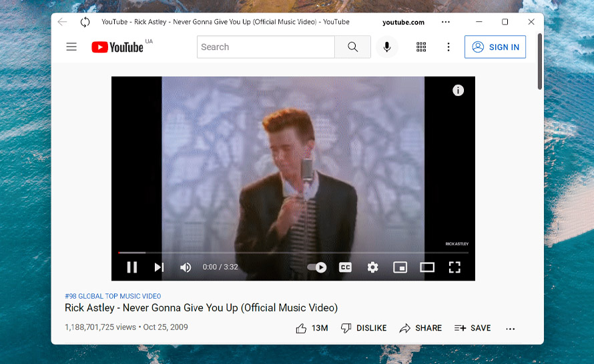Seek on the video progress bar

click(x=293, y=253)
